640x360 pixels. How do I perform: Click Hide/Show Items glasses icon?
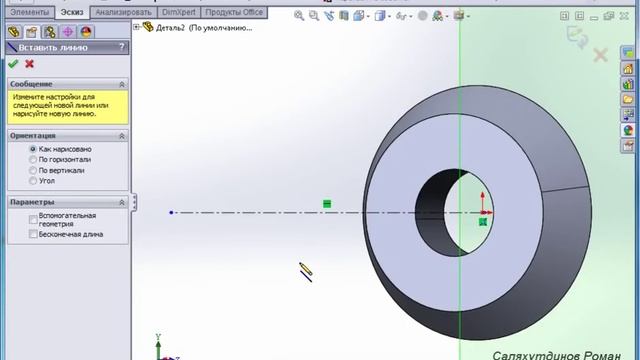point(402,16)
